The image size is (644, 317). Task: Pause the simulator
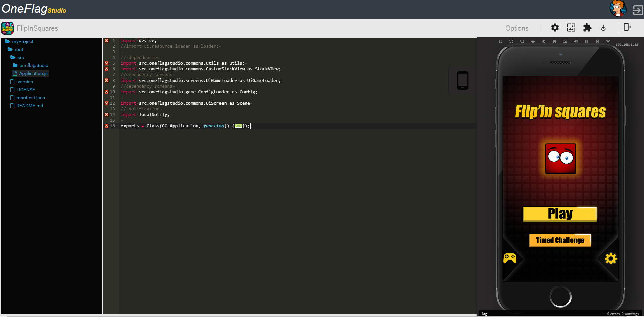[586, 42]
